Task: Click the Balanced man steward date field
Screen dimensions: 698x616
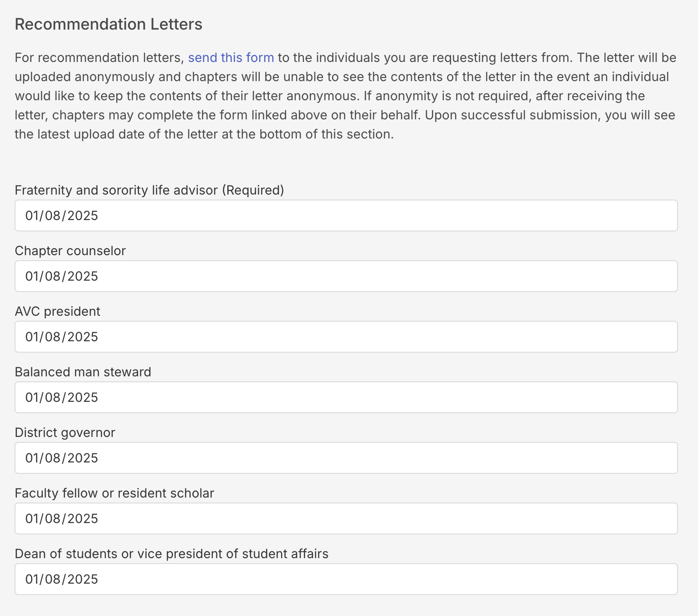Action: 346,397
